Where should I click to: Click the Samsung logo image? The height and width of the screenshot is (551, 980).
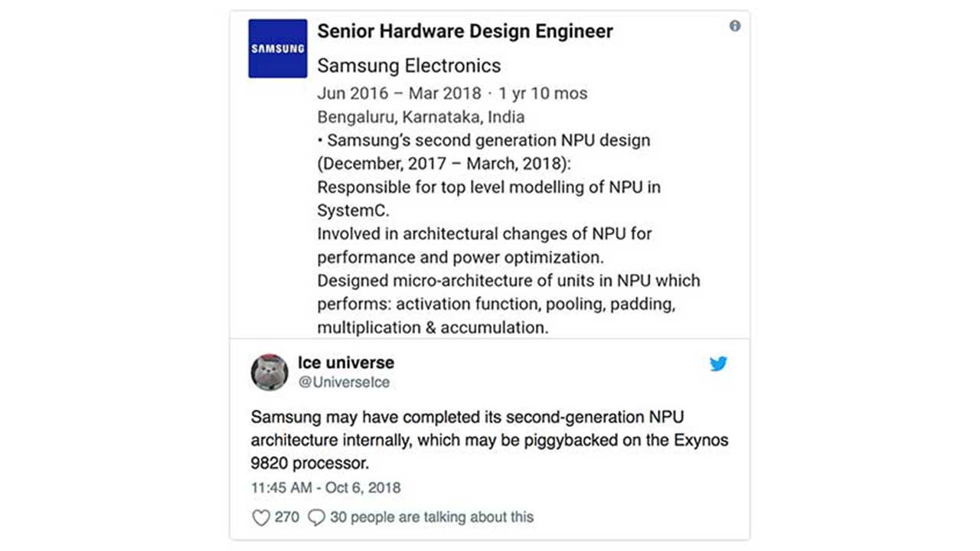point(278,48)
